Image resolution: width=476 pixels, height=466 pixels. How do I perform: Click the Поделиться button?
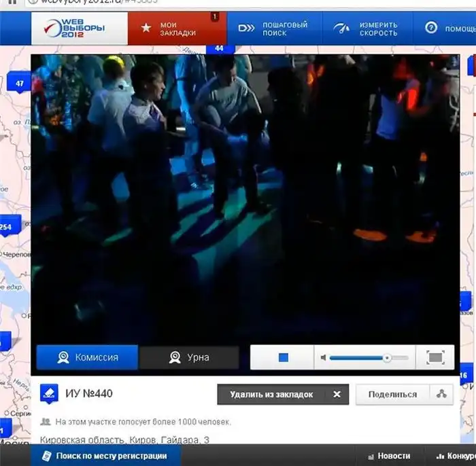point(392,394)
